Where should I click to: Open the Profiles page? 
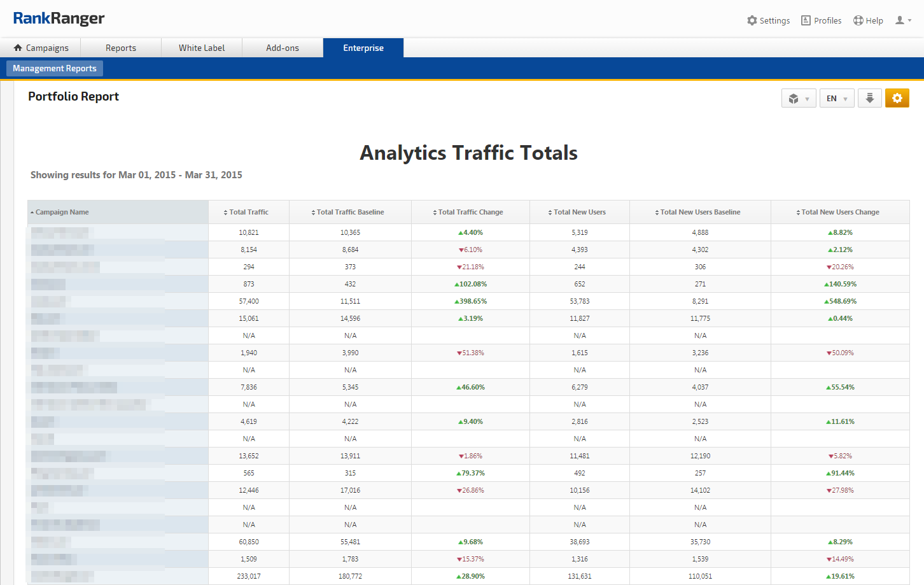click(x=821, y=20)
